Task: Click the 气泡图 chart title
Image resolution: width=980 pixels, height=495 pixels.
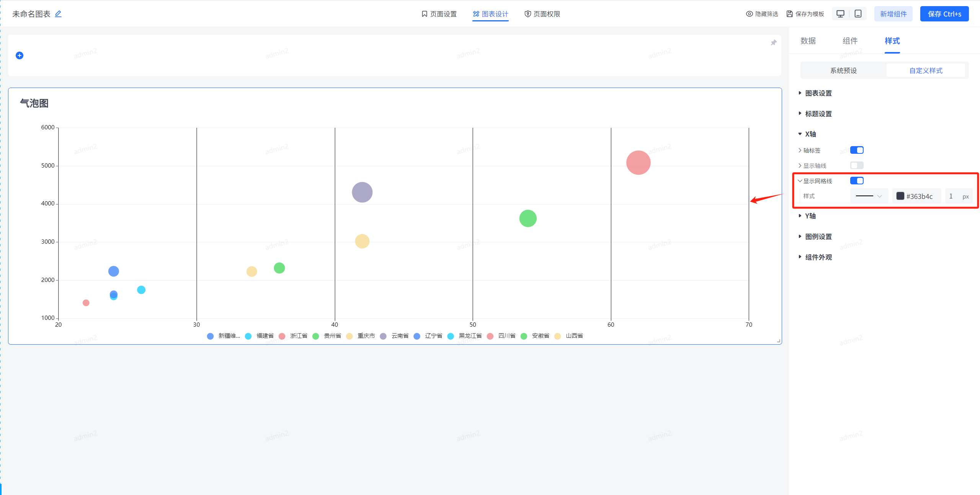Action: click(34, 103)
